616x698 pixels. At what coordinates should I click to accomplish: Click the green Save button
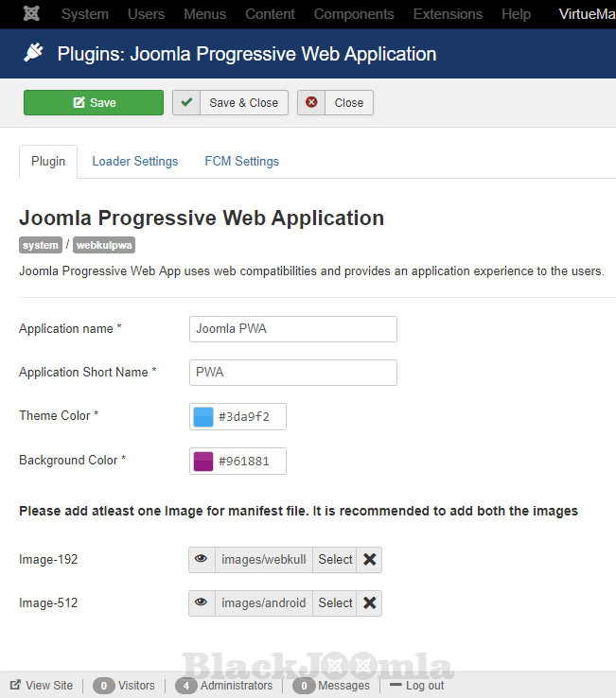click(x=94, y=102)
